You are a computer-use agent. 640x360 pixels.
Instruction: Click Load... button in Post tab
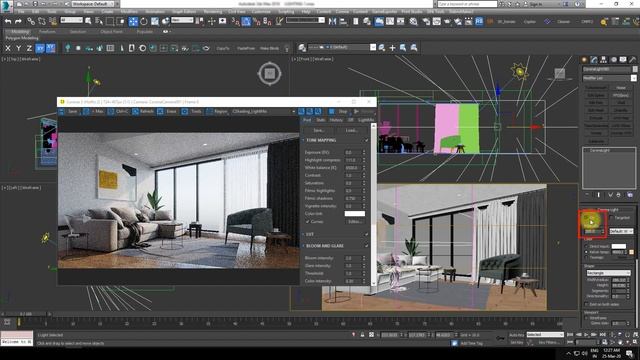coord(351,130)
